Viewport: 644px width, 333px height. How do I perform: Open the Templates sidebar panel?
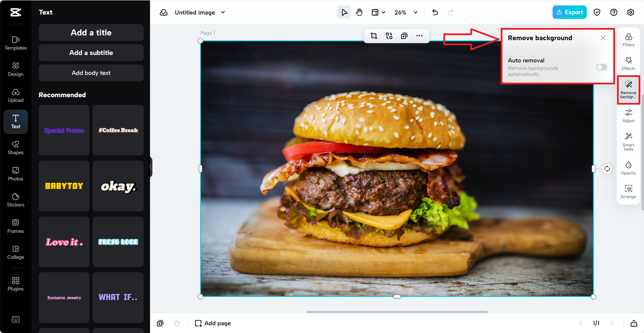[16, 42]
